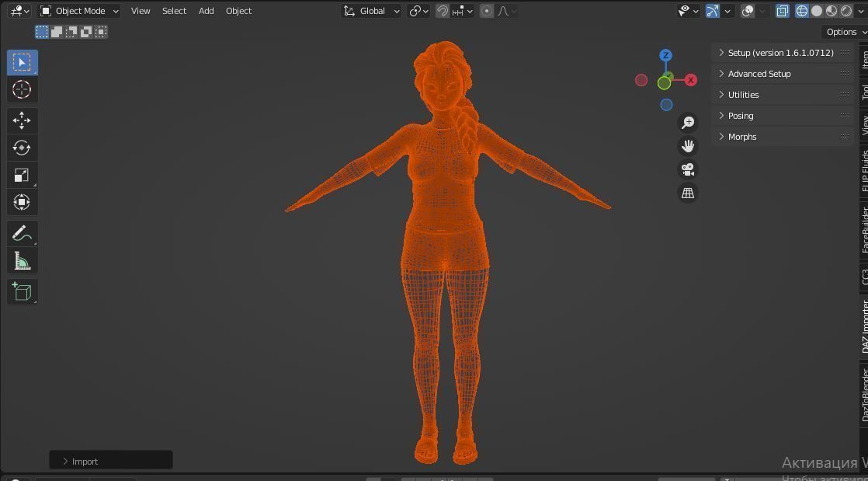
Task: Click negative Z axis blue circle on gizmo
Action: click(666, 105)
